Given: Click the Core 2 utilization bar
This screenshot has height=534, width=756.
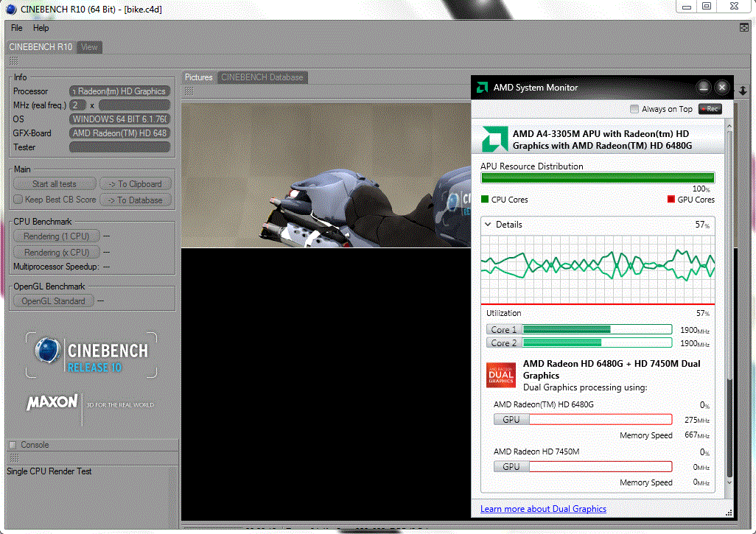Looking at the screenshot, I should [597, 342].
